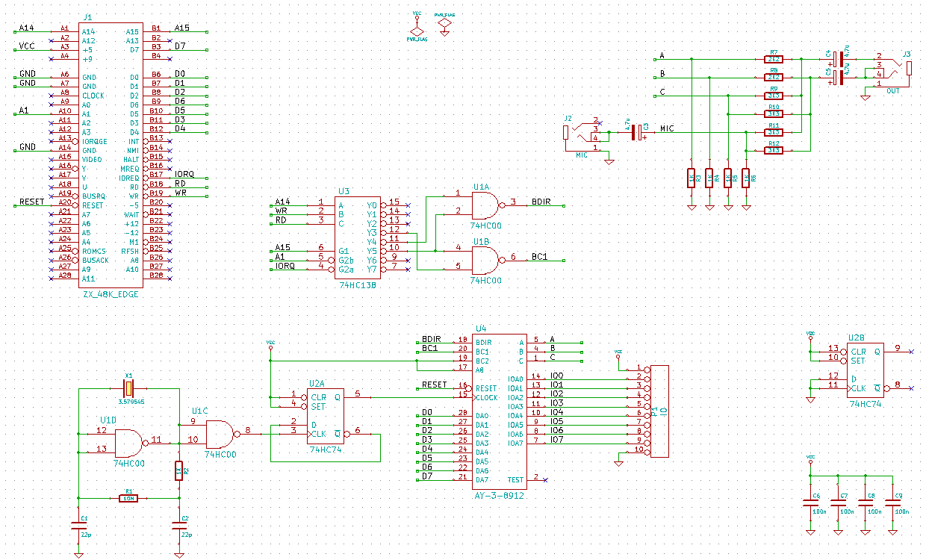Viewport: 926px width, 560px height.
Task: Select the R2 vertical resistor
Action: (178, 470)
